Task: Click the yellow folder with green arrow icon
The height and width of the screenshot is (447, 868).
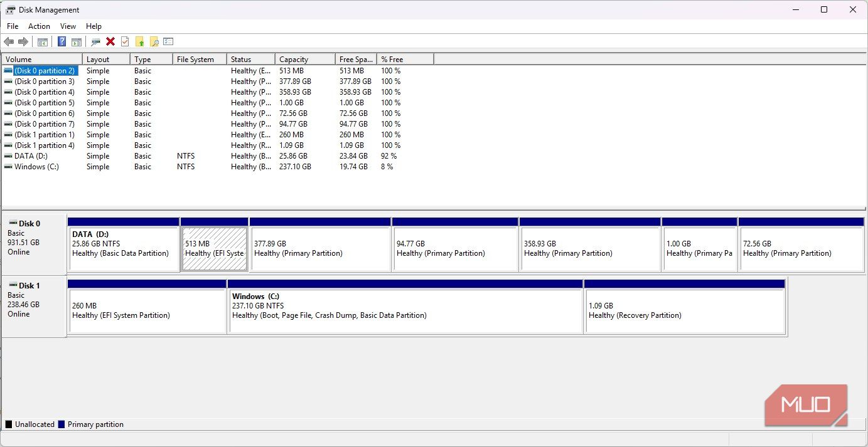Action: (x=139, y=42)
